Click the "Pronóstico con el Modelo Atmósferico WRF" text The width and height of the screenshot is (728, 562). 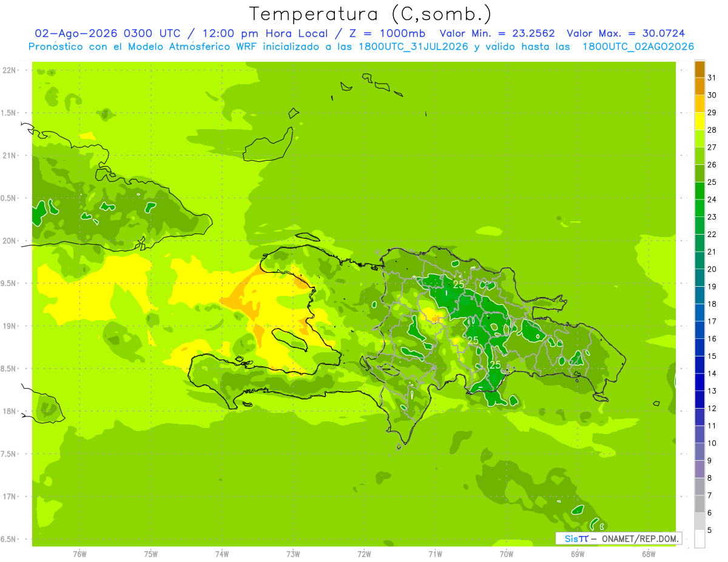[143, 47]
